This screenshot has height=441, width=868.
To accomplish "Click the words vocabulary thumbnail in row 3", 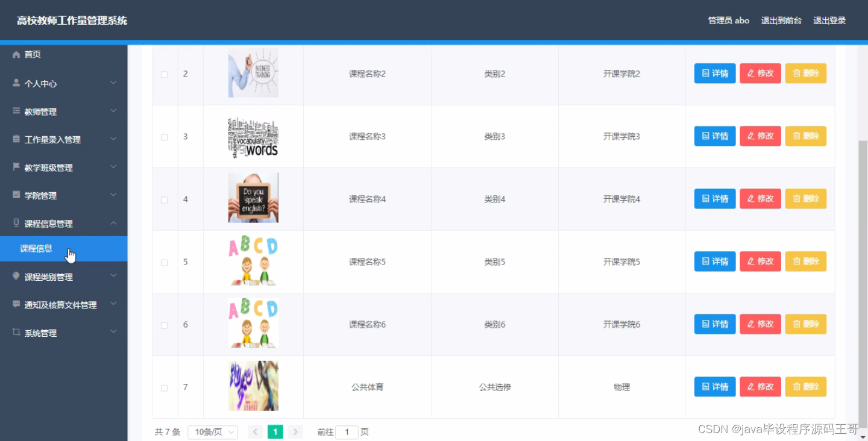I will tap(253, 137).
